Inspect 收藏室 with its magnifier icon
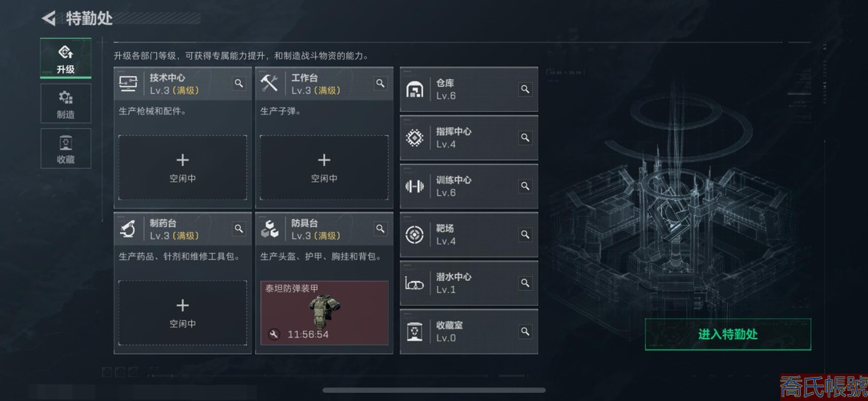This screenshot has width=868, height=401. tap(525, 332)
